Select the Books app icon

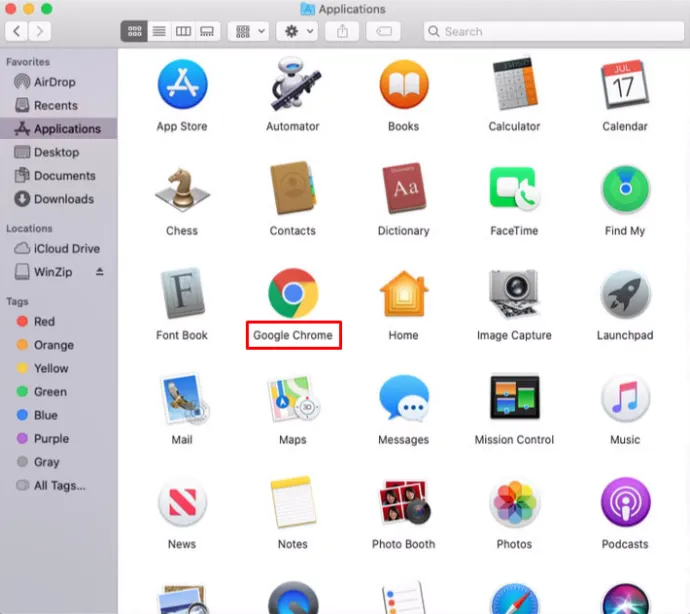click(x=404, y=85)
